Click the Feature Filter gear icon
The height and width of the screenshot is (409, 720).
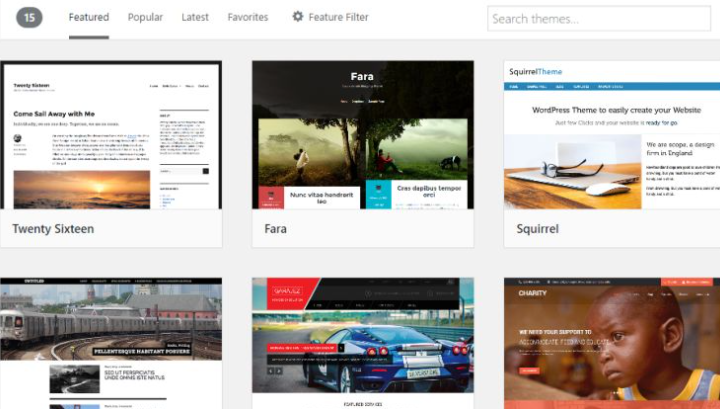click(297, 17)
